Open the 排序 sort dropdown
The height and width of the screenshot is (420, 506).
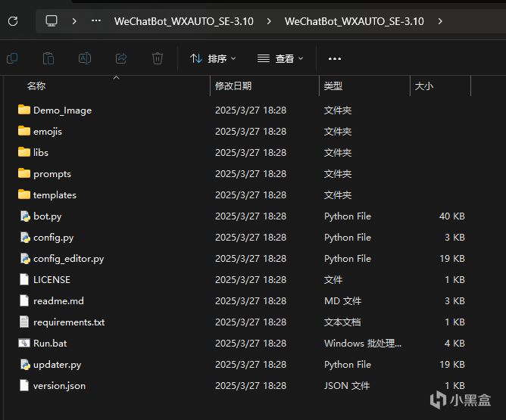(213, 58)
